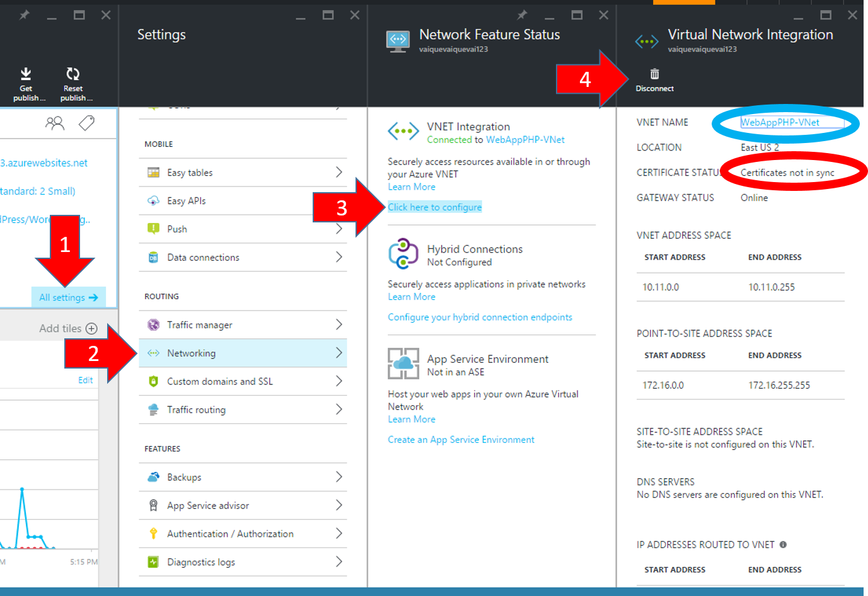This screenshot has height=596, width=868.
Task: Click the Easy APIs cloud icon
Action: click(x=153, y=201)
